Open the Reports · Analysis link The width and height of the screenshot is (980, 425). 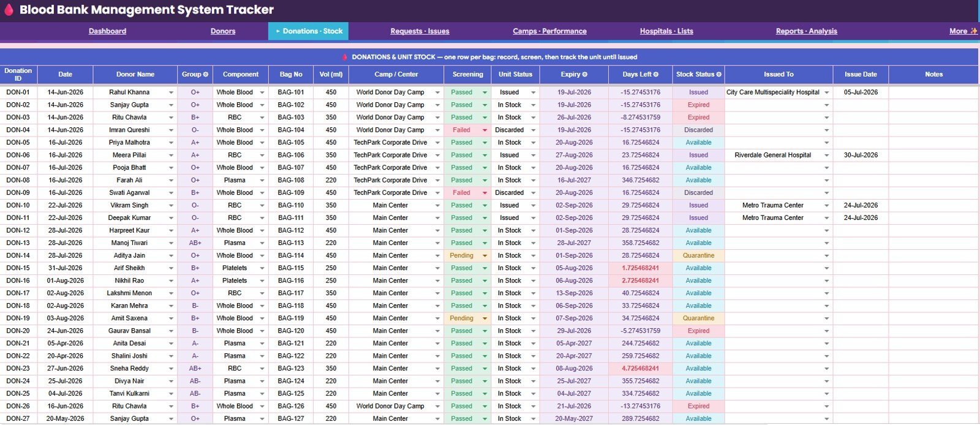(806, 31)
